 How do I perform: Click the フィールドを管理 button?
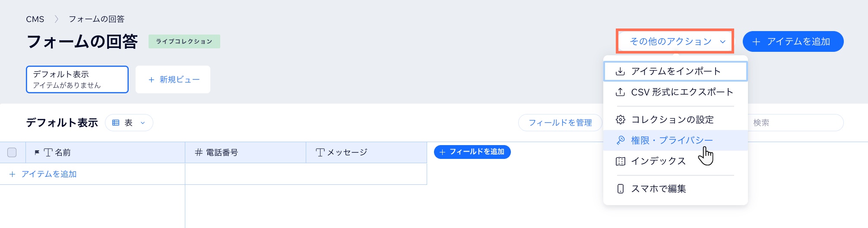[560, 123]
